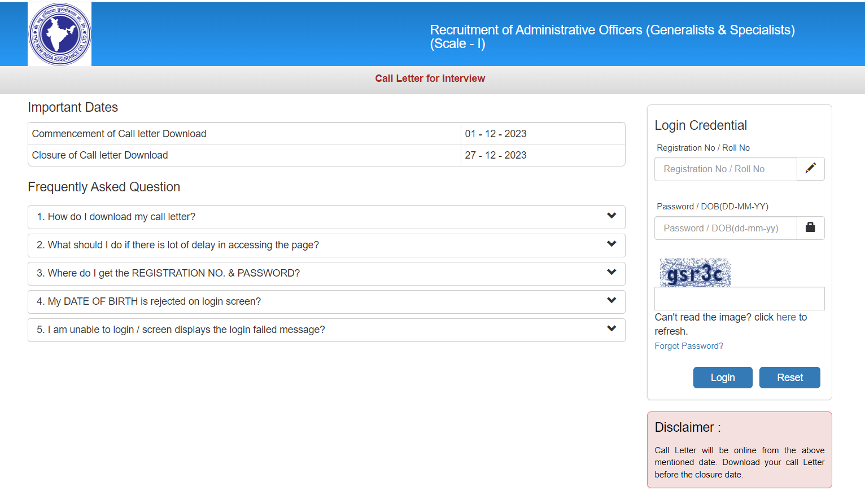The height and width of the screenshot is (504, 865).
Task: Click "here" link to refresh captcha
Action: click(785, 317)
